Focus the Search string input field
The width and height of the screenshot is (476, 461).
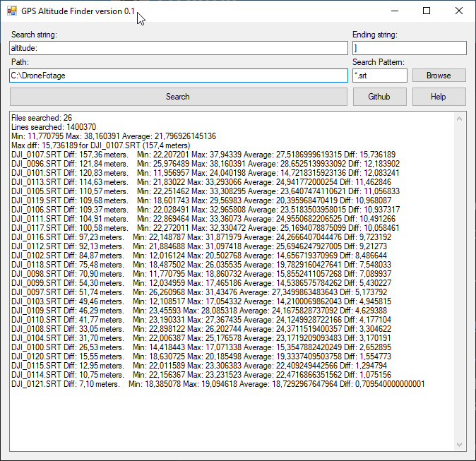click(x=179, y=48)
